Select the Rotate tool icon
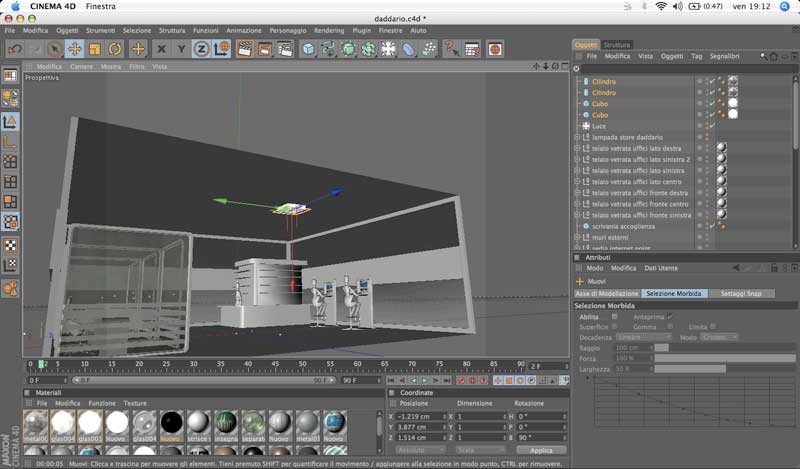The height and width of the screenshot is (469, 800). [115, 49]
